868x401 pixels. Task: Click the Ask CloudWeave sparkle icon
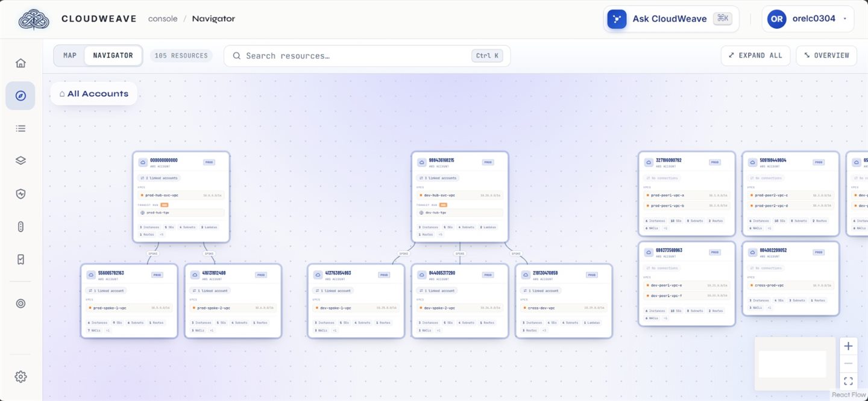tap(617, 19)
